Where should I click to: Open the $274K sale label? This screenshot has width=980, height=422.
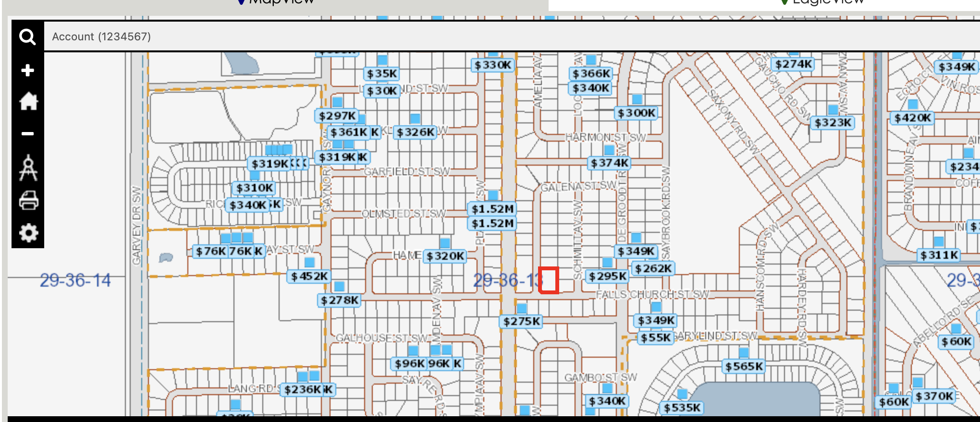tap(794, 64)
